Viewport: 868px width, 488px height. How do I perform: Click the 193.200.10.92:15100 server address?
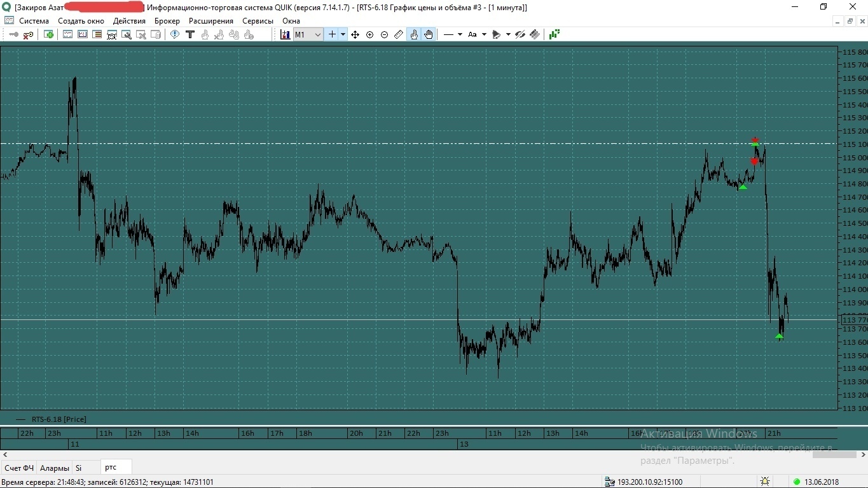coord(650,482)
